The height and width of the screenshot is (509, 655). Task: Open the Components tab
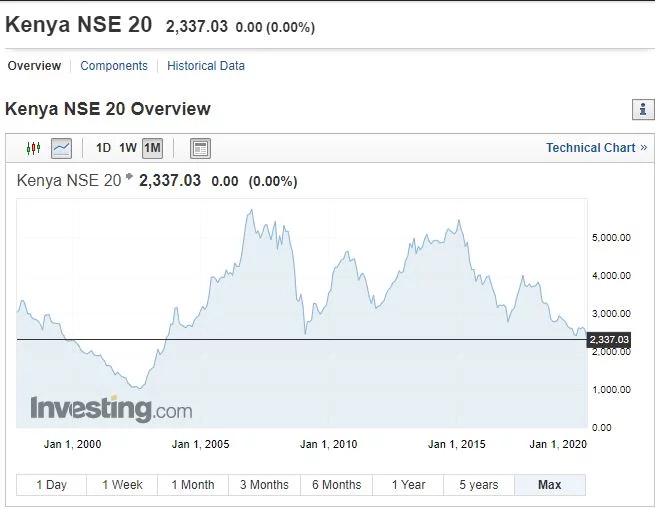click(114, 66)
